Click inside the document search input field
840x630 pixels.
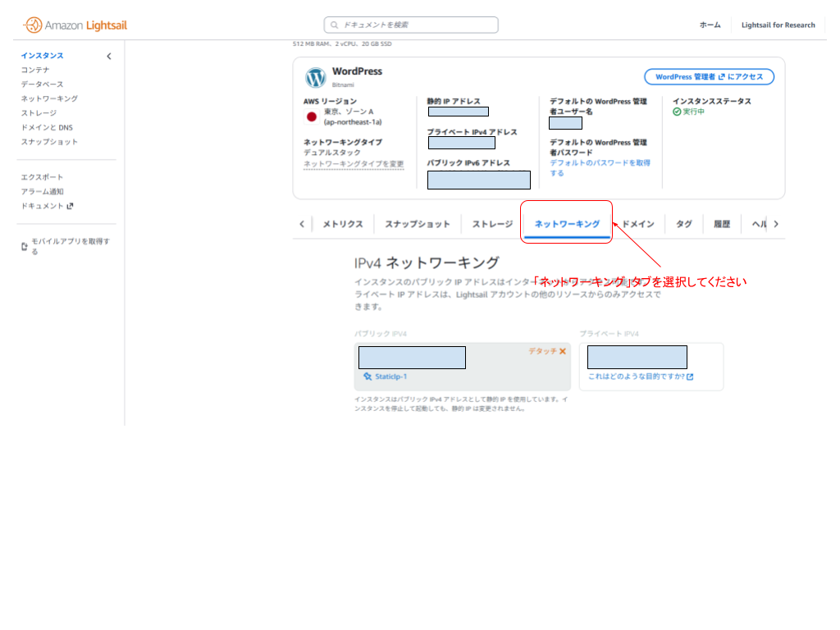pos(410,25)
